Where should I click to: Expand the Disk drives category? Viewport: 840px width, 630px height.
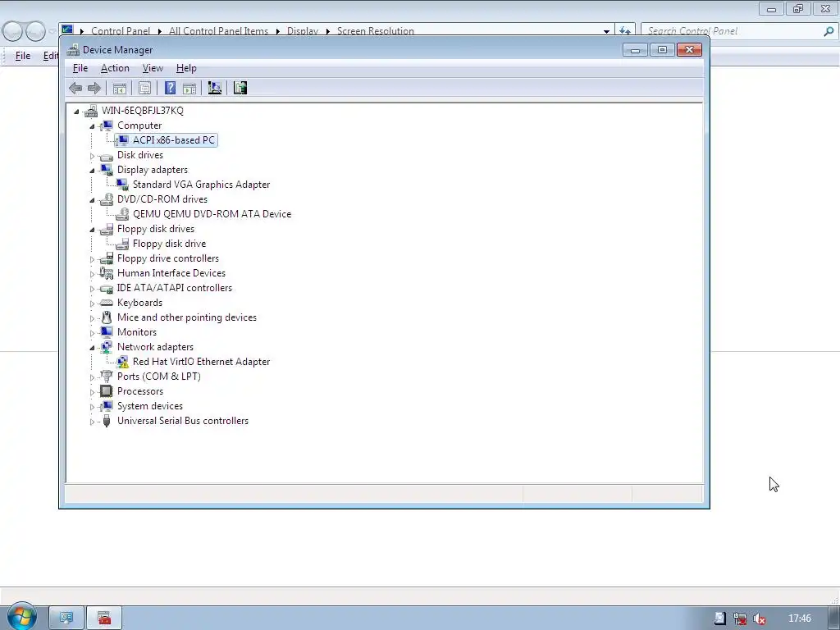[92, 156]
